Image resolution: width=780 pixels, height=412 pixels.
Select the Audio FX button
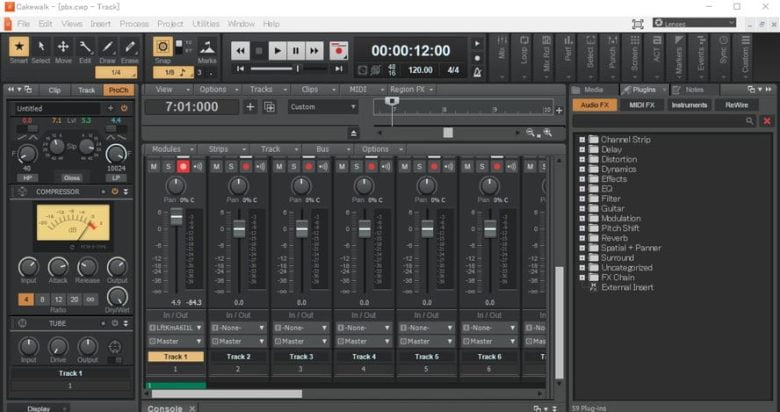tap(594, 105)
